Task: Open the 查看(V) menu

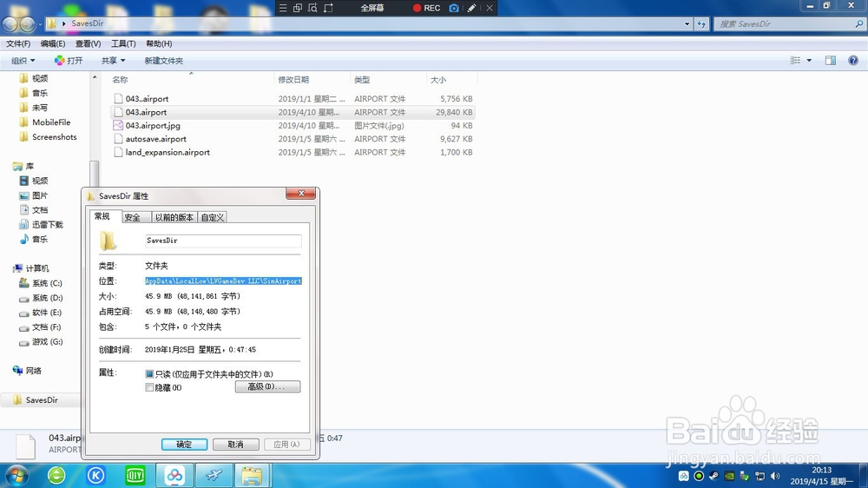Action: coord(88,43)
